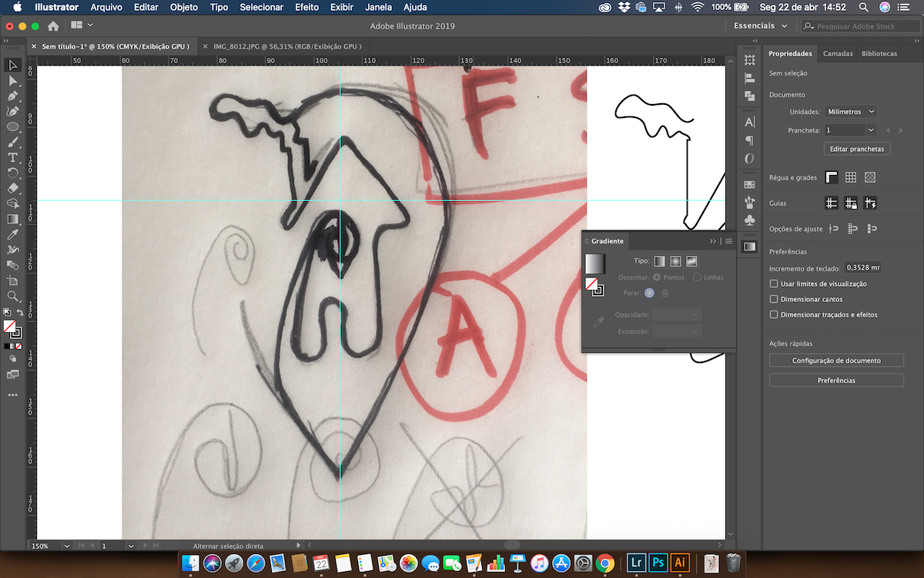This screenshot has height=578, width=924.
Task: Open the Unidades Milímetros dropdown
Action: tap(850, 112)
